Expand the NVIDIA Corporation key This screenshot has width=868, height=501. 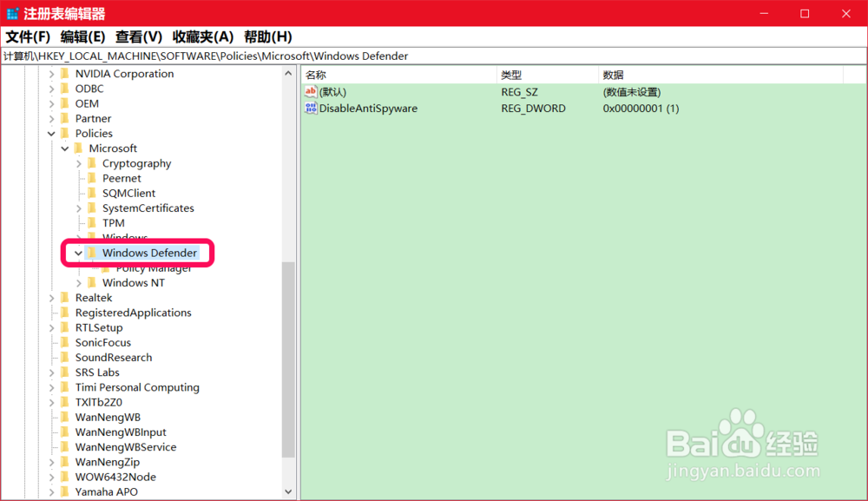click(52, 73)
